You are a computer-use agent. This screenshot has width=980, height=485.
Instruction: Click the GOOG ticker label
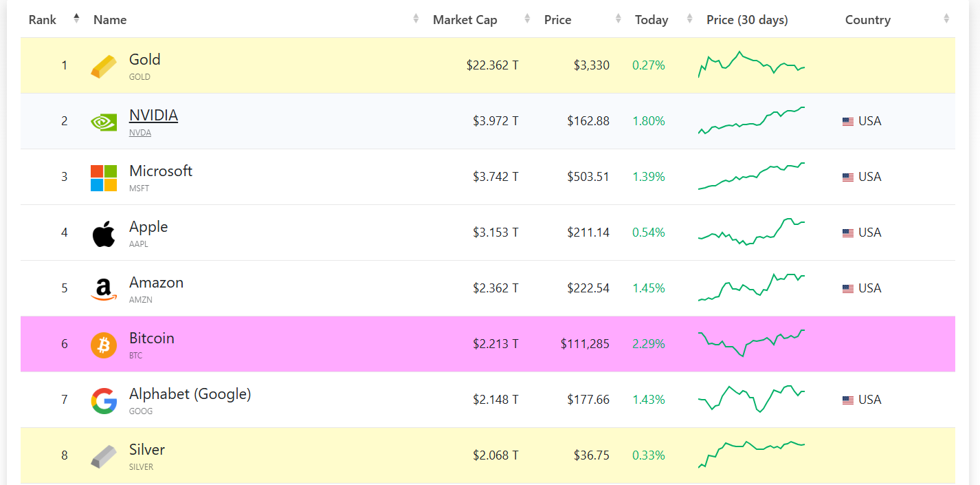coord(141,411)
